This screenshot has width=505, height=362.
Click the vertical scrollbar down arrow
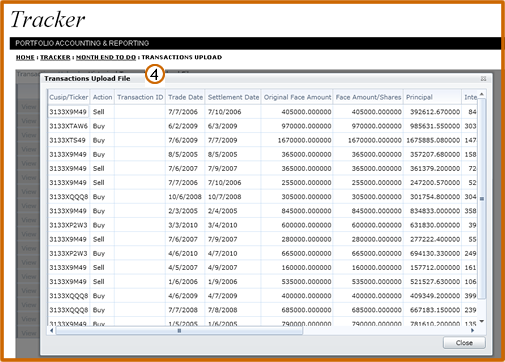[482, 321]
